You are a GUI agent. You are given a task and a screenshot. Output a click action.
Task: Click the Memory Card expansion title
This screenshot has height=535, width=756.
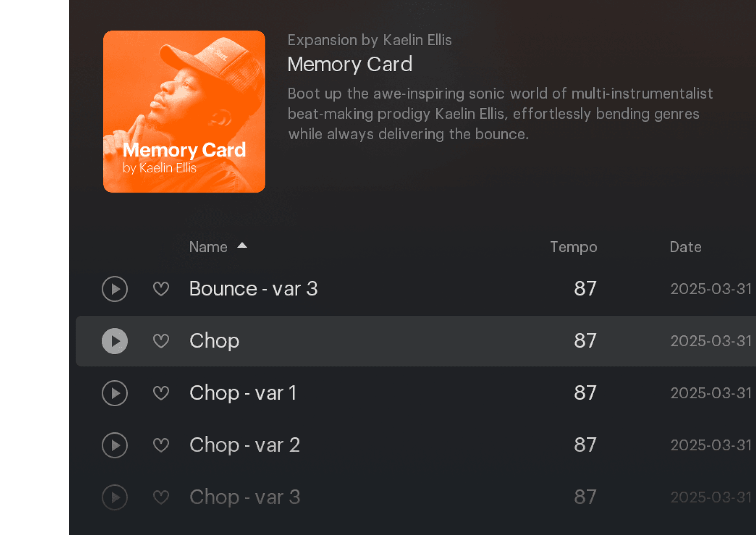click(350, 64)
